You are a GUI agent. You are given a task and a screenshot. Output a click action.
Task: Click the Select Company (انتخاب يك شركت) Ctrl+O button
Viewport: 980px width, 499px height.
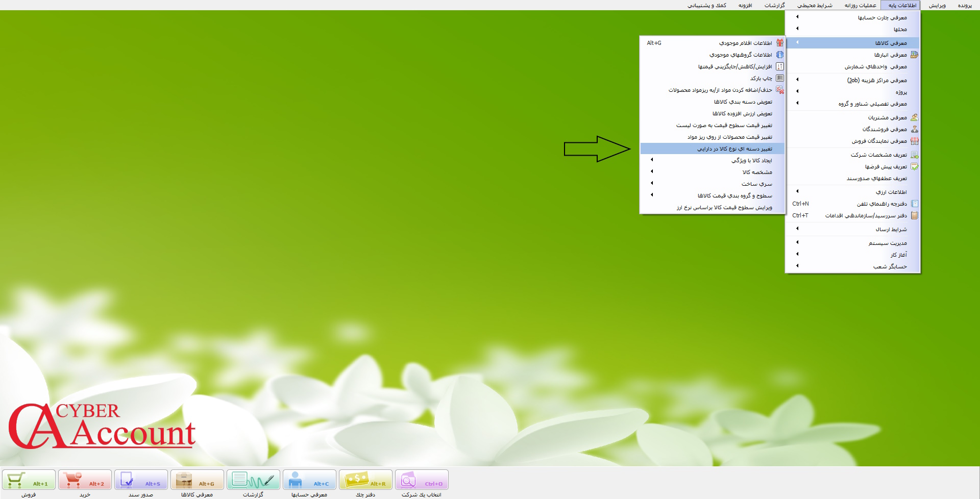tap(422, 480)
